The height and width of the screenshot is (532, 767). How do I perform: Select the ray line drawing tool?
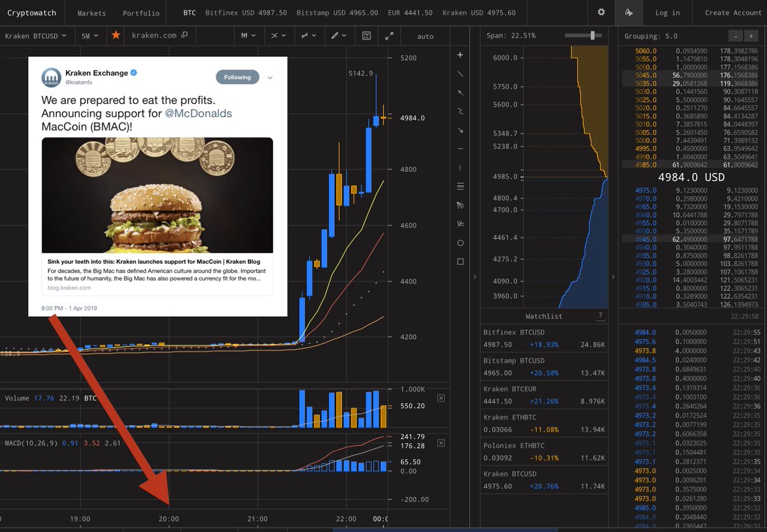point(460,93)
